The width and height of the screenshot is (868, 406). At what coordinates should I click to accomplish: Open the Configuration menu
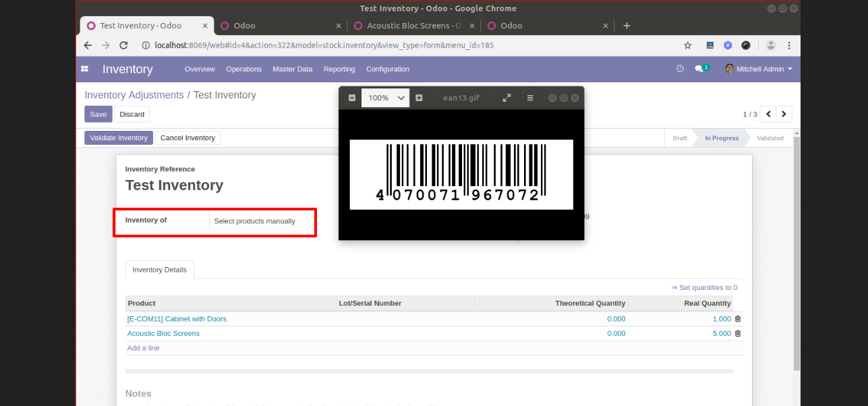[388, 69]
